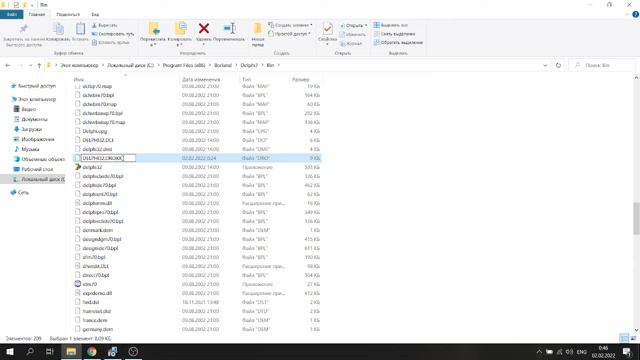This screenshot has height=360, width=640.
Task: Click the Pin to Quick Access icon
Action: (24, 29)
